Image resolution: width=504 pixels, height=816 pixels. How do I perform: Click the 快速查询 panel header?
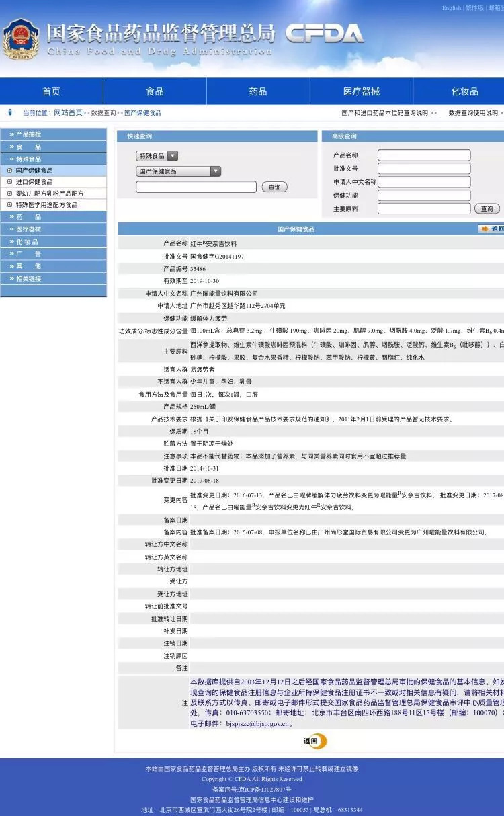217,136
